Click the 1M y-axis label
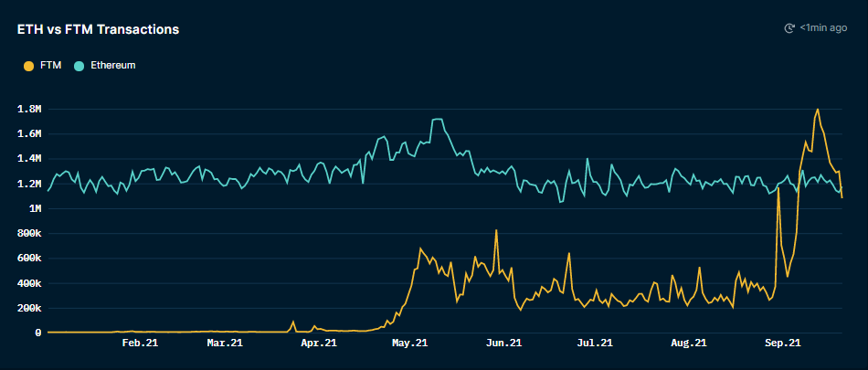 point(35,208)
